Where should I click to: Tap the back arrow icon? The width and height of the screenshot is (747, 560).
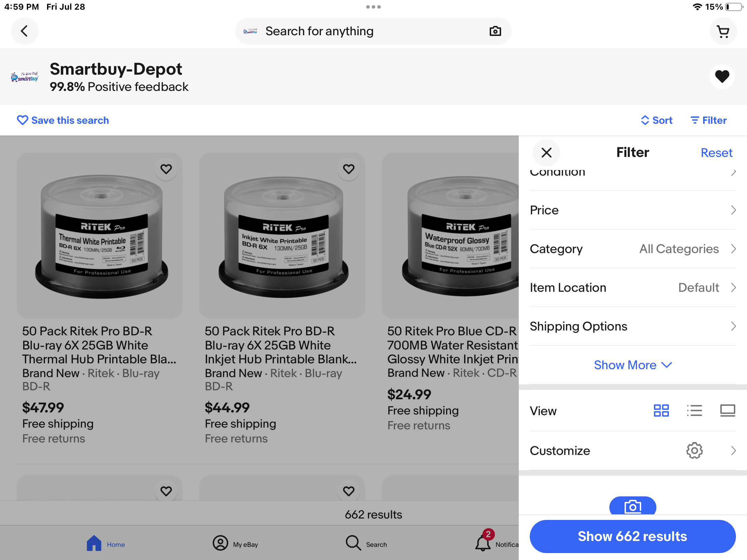pyautogui.click(x=24, y=30)
